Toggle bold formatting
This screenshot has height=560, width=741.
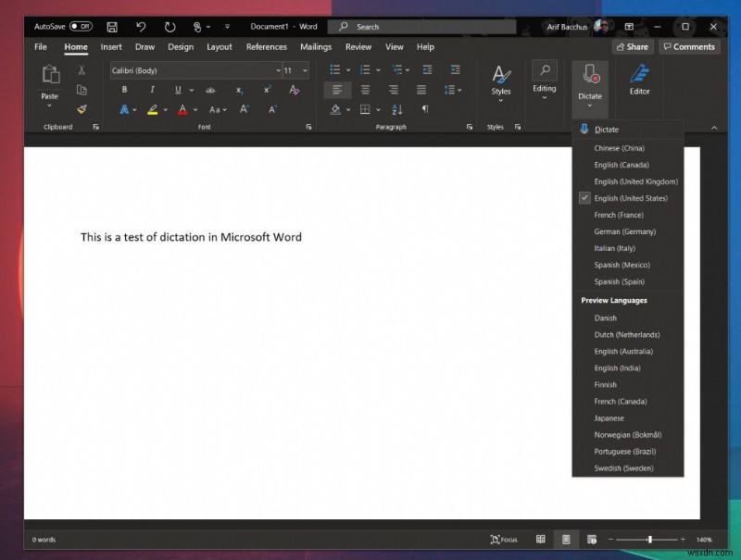(124, 90)
